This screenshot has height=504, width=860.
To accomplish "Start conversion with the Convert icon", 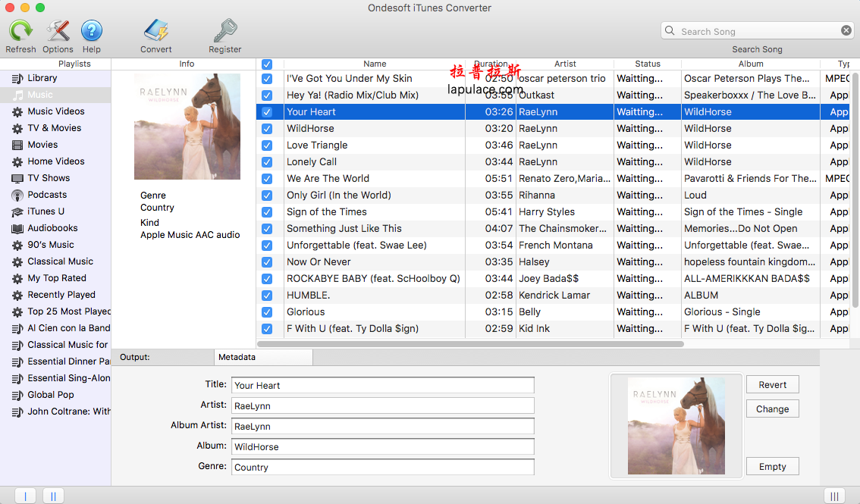I will pos(155,30).
